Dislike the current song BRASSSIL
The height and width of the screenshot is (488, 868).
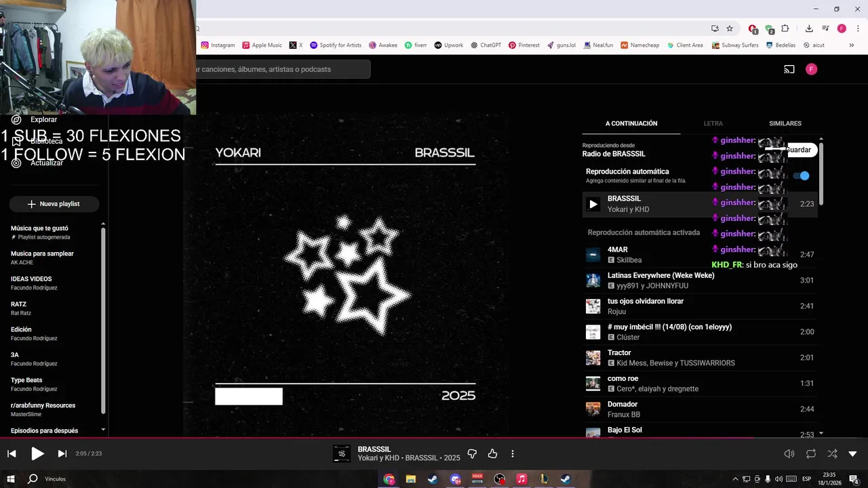coord(472,453)
